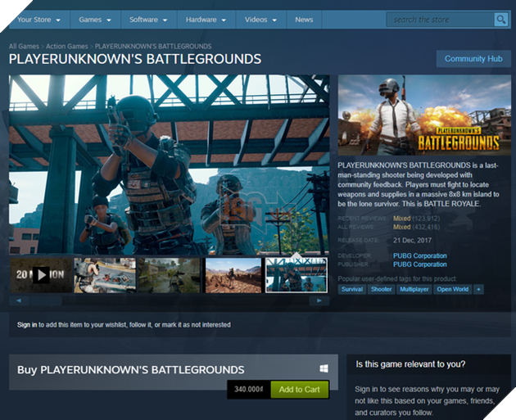Select the foggy forest screenshot thumbnail

click(169, 275)
